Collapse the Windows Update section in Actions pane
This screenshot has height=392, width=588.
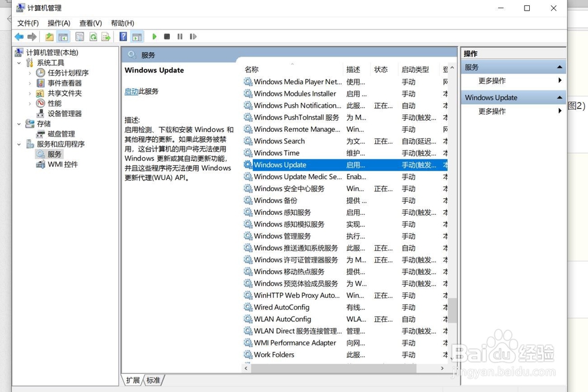[560, 97]
